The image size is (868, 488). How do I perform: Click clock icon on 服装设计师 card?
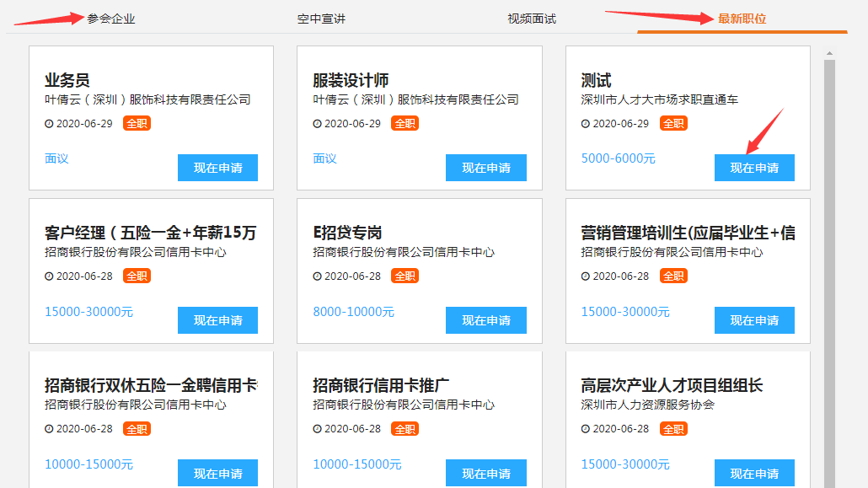[x=317, y=124]
